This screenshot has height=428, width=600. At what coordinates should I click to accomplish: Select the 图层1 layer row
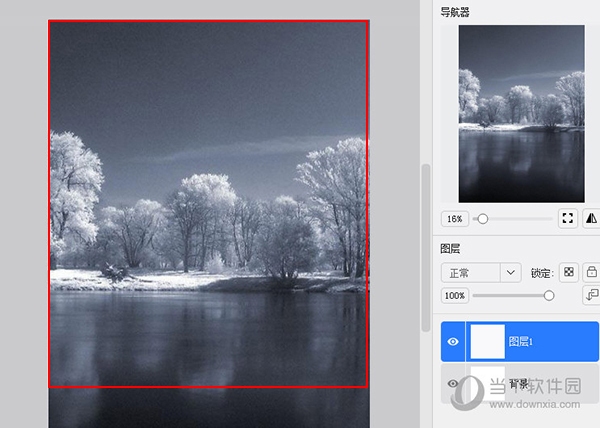click(520, 342)
